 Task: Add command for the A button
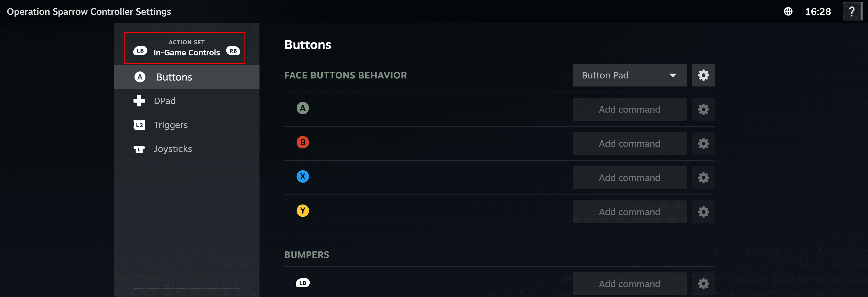tap(629, 109)
